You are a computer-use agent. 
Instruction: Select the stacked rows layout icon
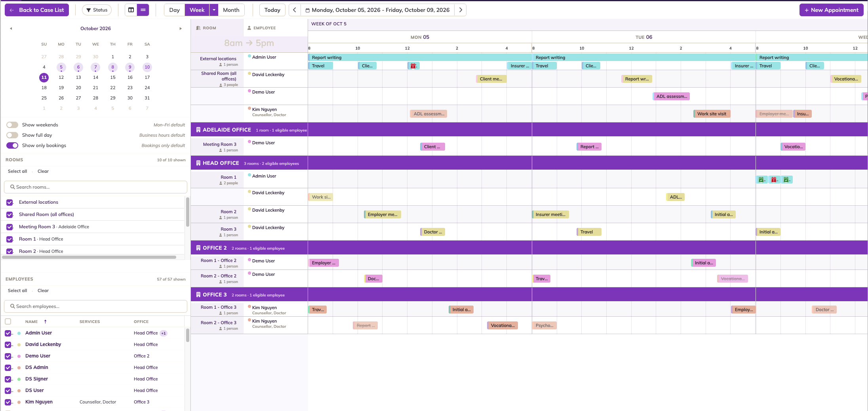point(143,10)
